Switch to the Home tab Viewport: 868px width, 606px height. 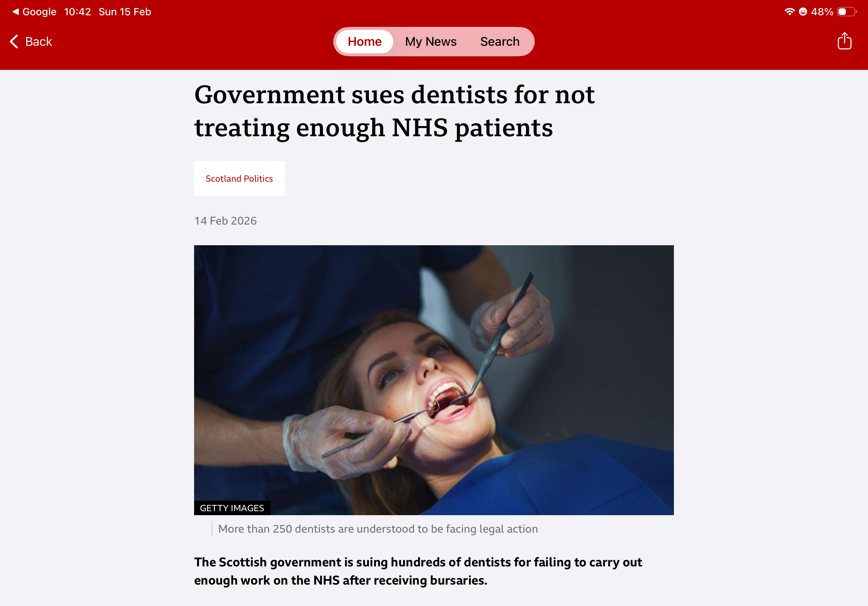365,41
